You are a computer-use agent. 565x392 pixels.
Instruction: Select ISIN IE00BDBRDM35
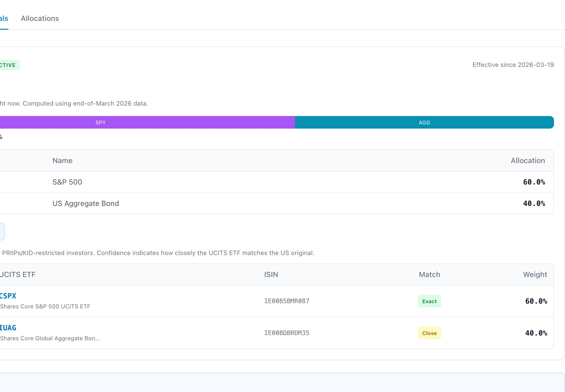287,333
